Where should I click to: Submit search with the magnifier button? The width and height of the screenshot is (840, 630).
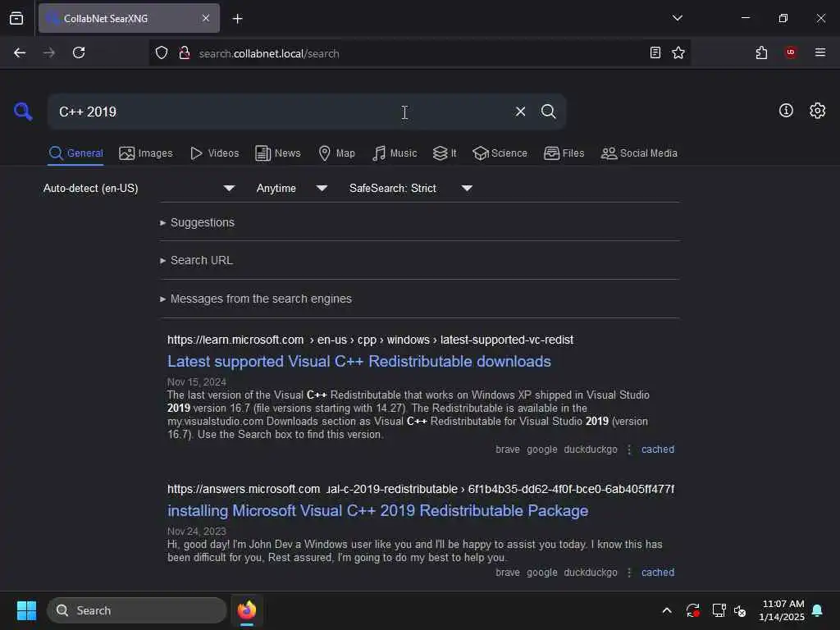[x=548, y=112]
